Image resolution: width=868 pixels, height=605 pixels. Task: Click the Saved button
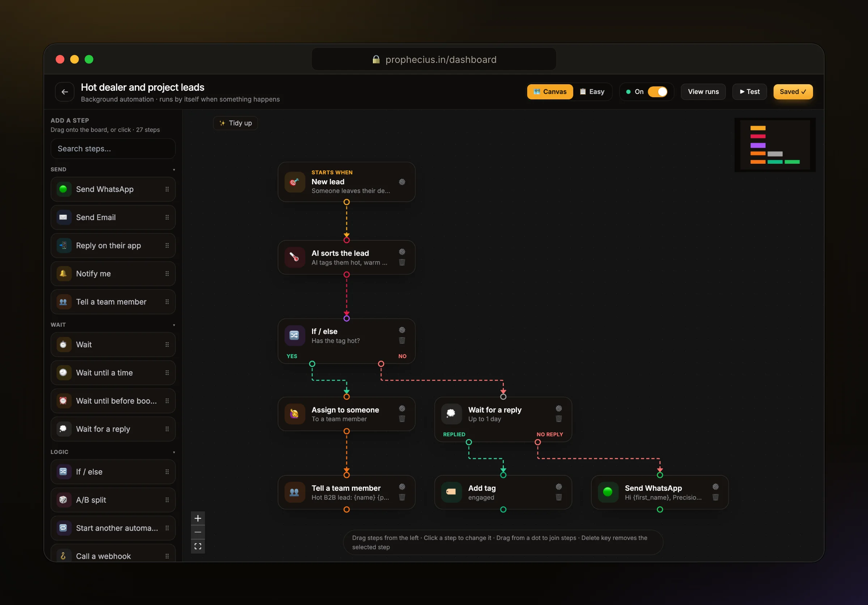coord(793,92)
